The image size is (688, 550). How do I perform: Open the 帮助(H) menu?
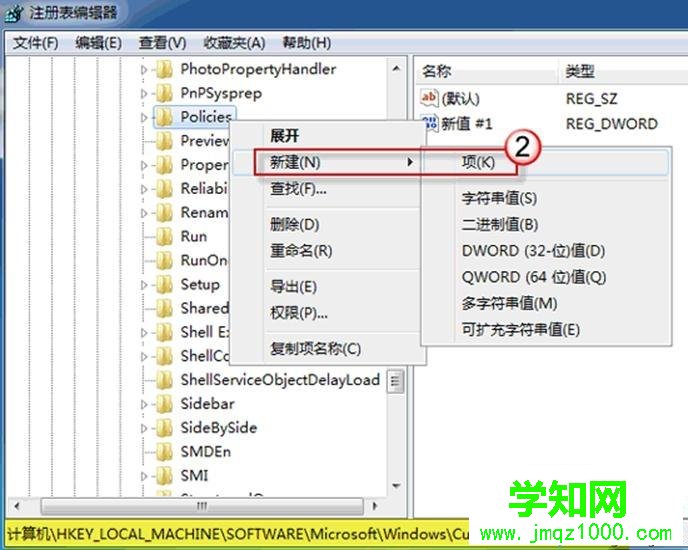pos(306,43)
